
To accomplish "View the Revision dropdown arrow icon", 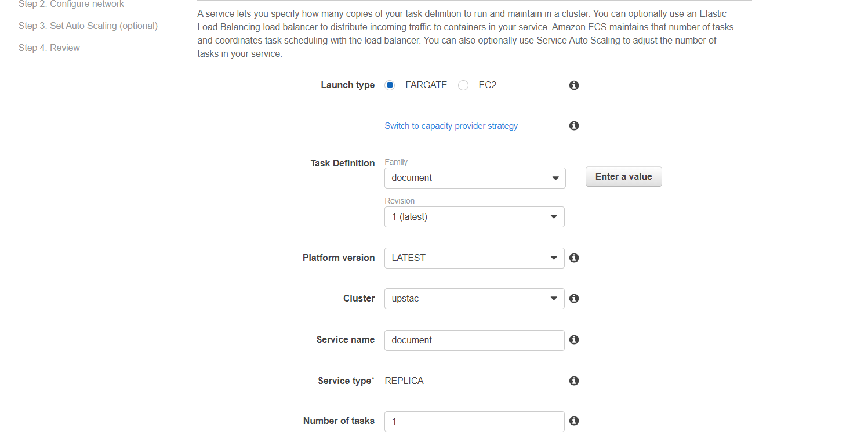I will (555, 216).
